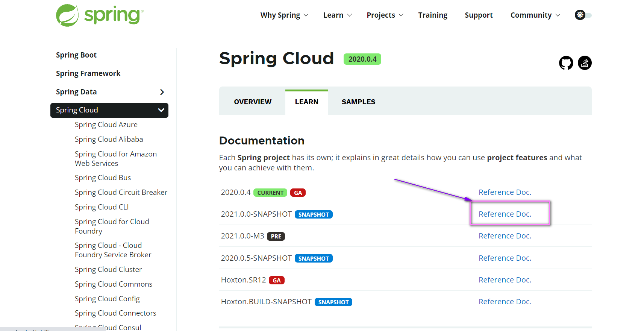Open Reference Doc for 2020.0.5-SNAPSHOT
The height and width of the screenshot is (331, 644).
[x=505, y=258]
